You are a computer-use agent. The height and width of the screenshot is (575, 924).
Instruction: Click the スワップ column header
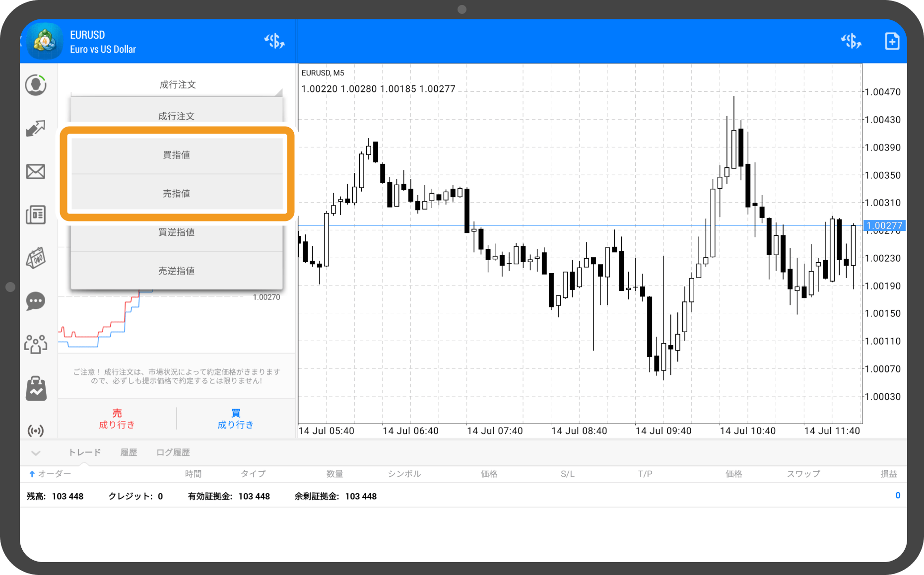(803, 474)
